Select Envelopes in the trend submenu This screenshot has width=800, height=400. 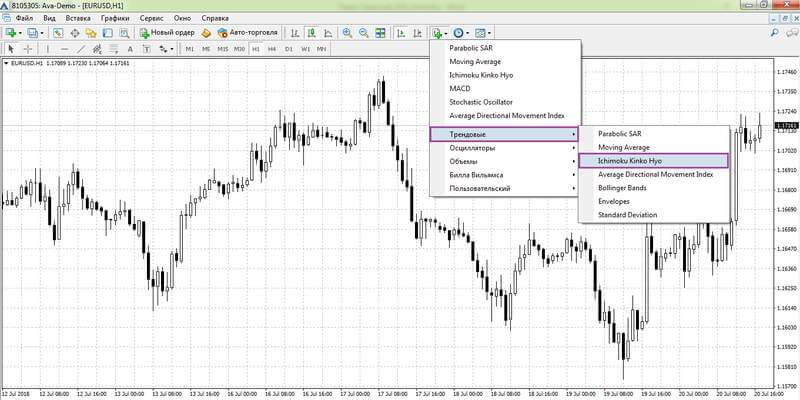[614, 202]
